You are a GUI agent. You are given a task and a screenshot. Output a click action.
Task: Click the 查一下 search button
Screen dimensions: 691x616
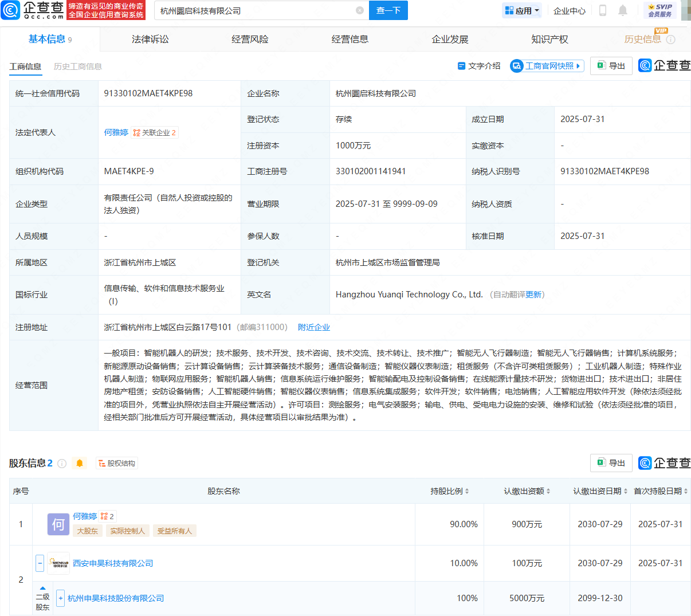tap(388, 10)
